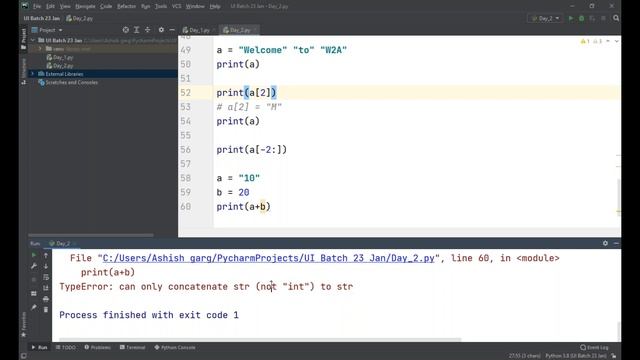The height and width of the screenshot is (360, 640).
Task: Toggle soft-wrap in the Run console
Action: coord(46,277)
